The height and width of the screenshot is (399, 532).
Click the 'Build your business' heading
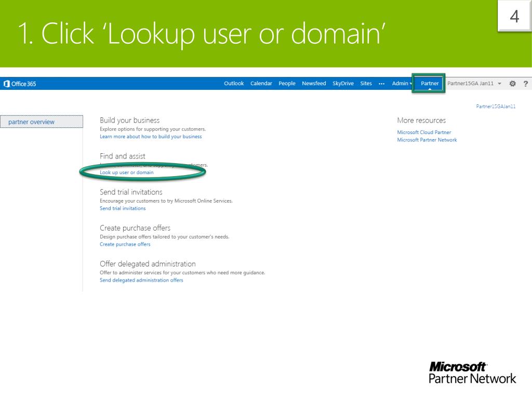click(129, 121)
